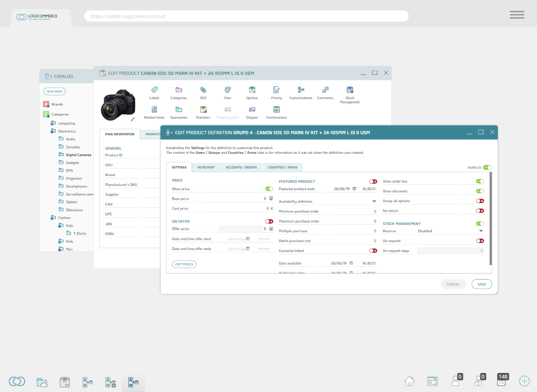
Task: Switch to the Increment tab
Action: 206,167
